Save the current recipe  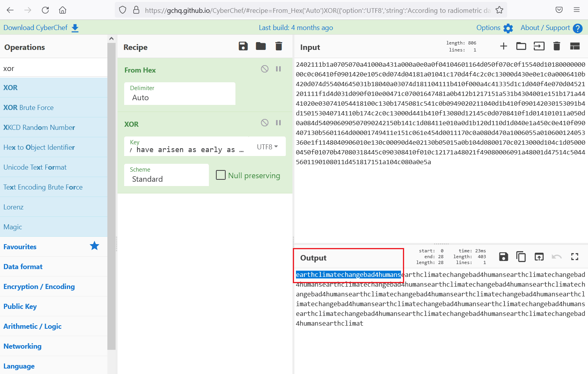[243, 46]
